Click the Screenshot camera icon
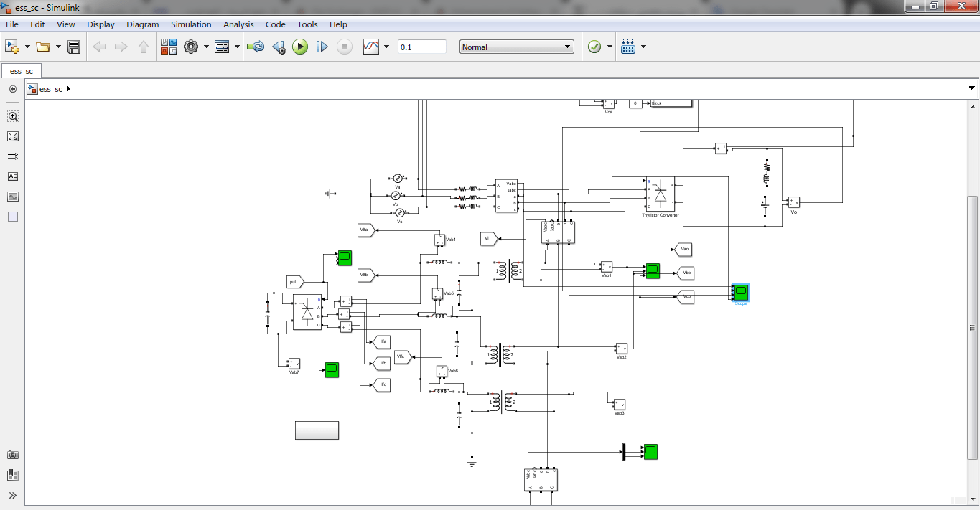 (x=13, y=455)
